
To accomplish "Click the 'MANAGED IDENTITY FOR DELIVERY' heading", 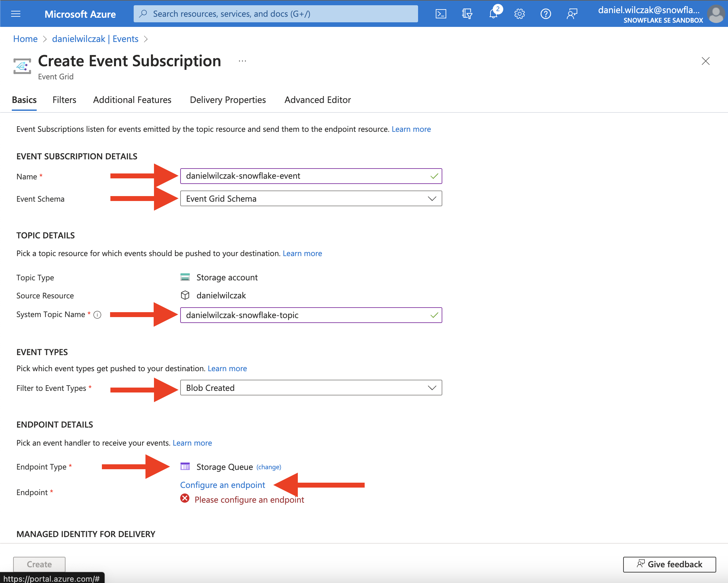I will click(x=86, y=534).
